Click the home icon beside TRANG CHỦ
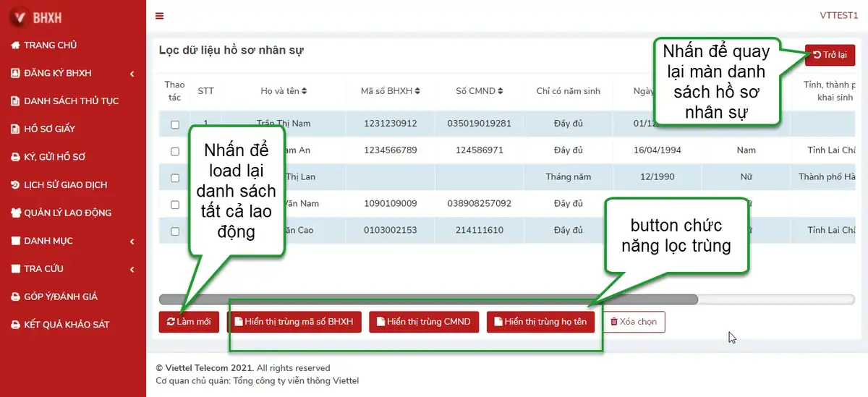 tap(14, 45)
